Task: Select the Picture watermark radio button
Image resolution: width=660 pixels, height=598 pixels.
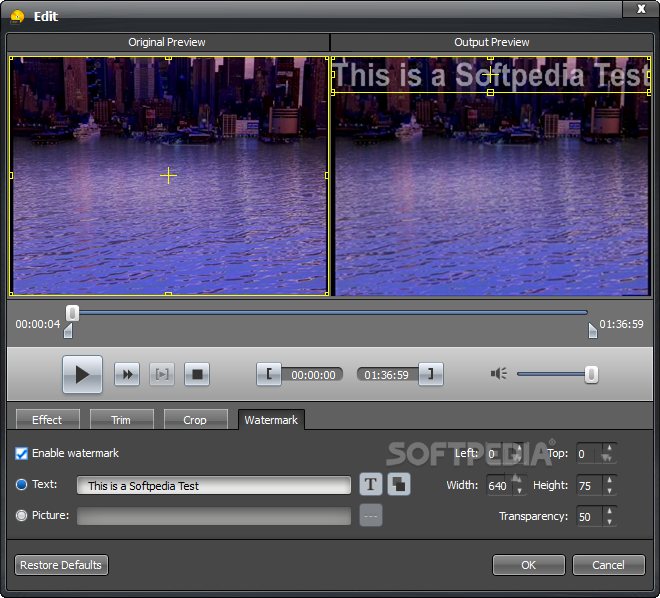Action: pyautogui.click(x=21, y=516)
